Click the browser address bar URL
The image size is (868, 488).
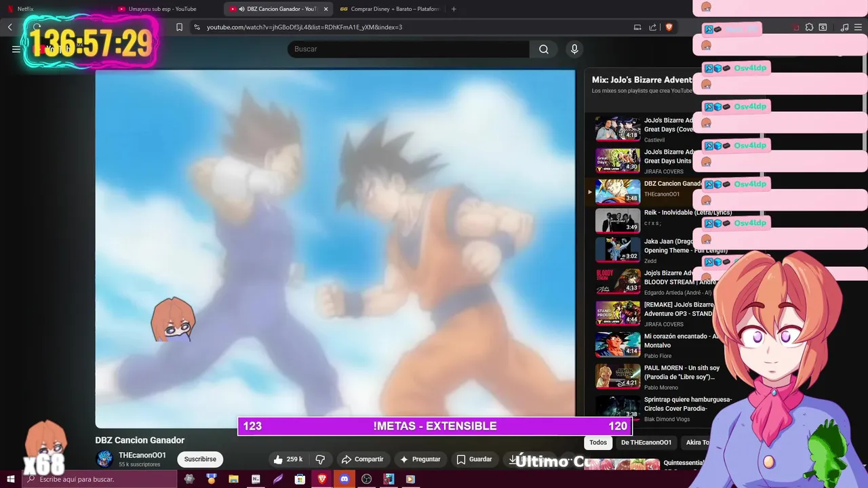tap(304, 27)
